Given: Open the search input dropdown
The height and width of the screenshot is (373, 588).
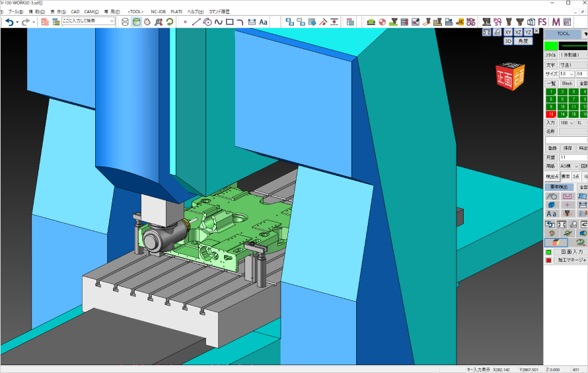Looking at the screenshot, I should pos(112,22).
